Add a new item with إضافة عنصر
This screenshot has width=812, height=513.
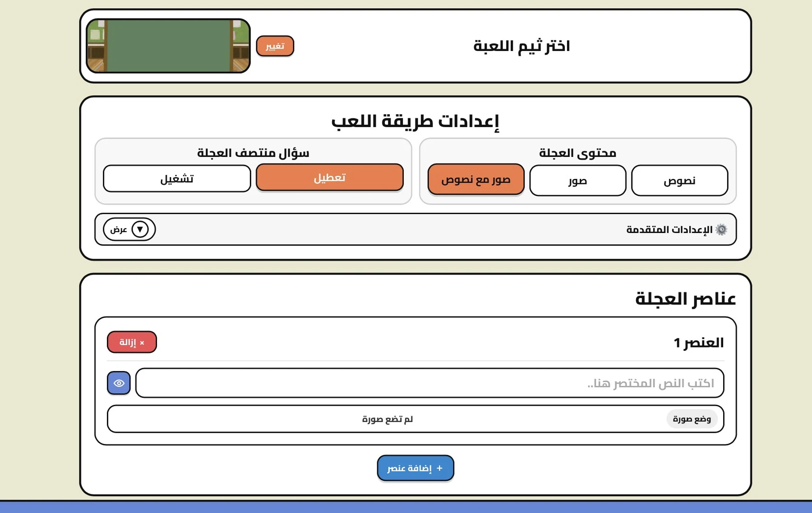[415, 468]
